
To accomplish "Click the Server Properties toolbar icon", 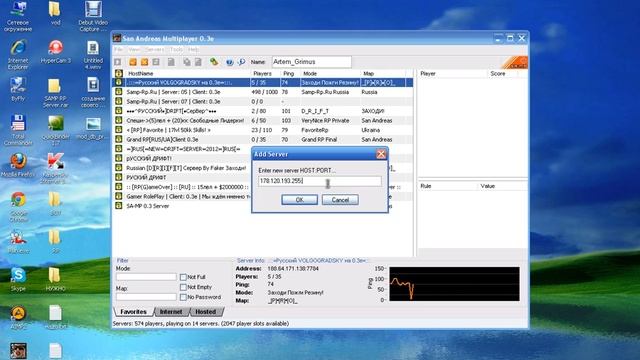I will [198, 62].
